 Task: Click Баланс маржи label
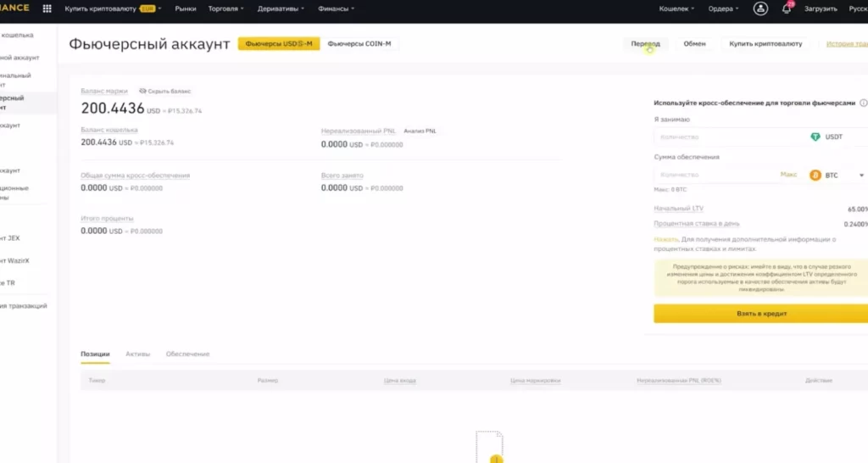104,91
